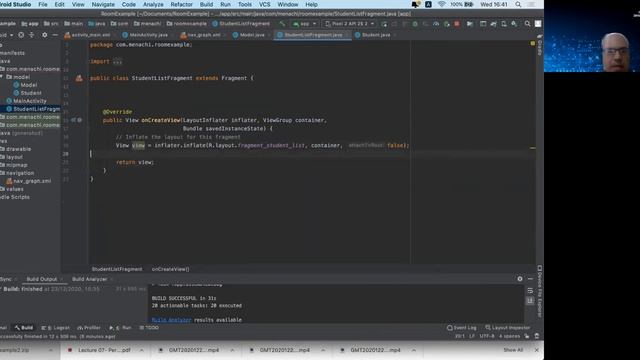
Task: Open the Profiler tool window
Action: pos(89,328)
